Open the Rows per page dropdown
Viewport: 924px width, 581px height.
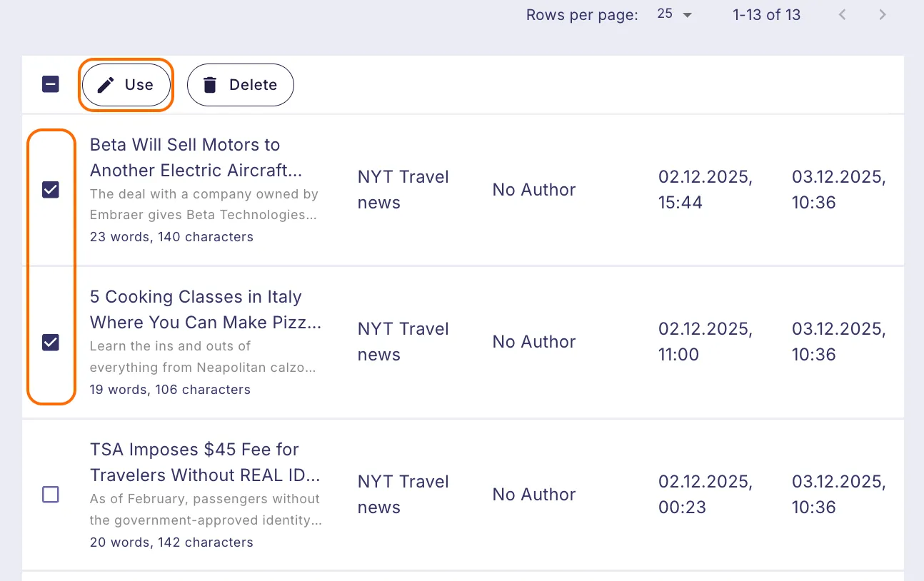675,14
